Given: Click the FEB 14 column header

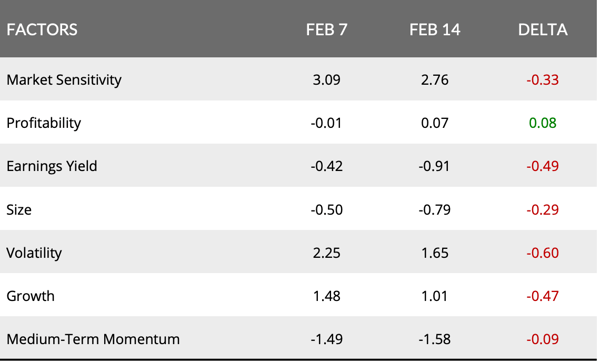Looking at the screenshot, I should coord(435,30).
